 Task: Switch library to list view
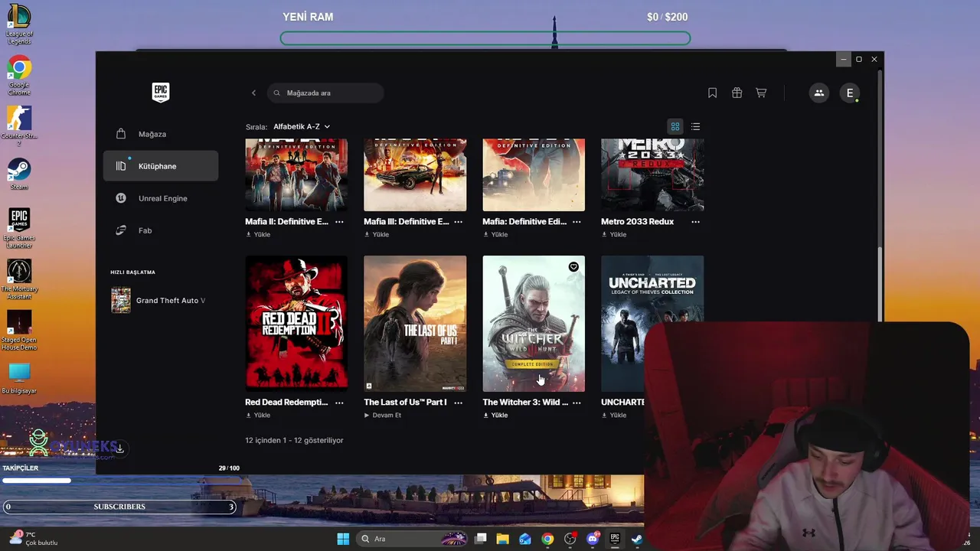695,126
